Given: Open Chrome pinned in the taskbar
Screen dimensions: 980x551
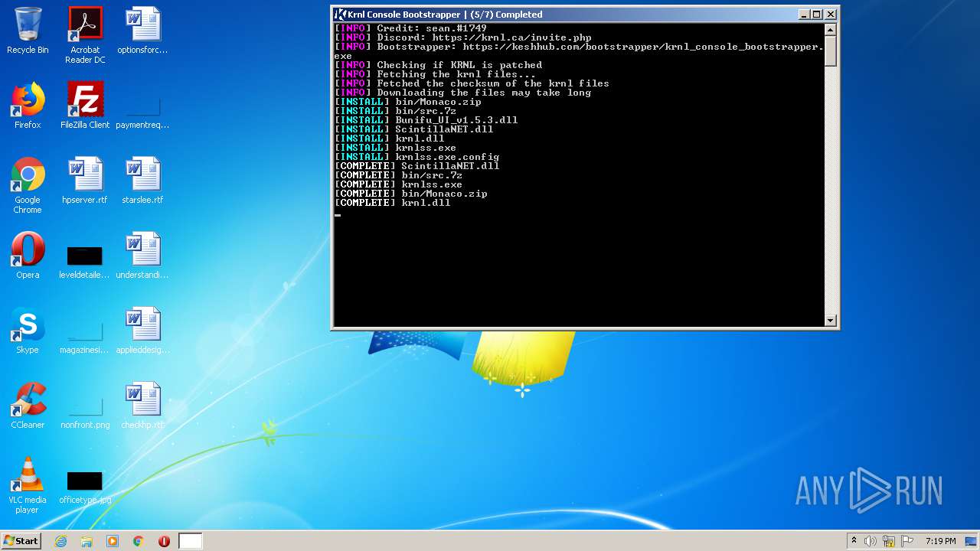Looking at the screenshot, I should click(x=139, y=541).
